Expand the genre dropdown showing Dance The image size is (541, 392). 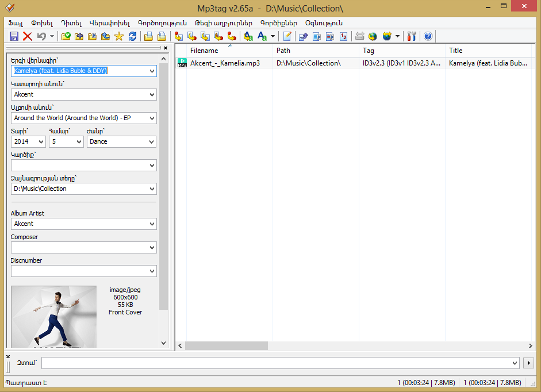point(151,141)
